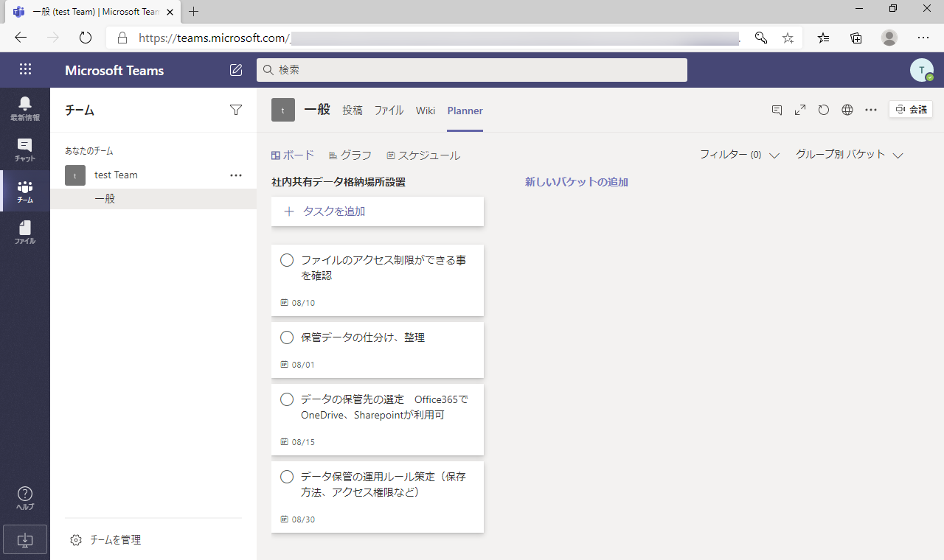Switch to the Wiki tab
The height and width of the screenshot is (560, 944).
coord(426,111)
